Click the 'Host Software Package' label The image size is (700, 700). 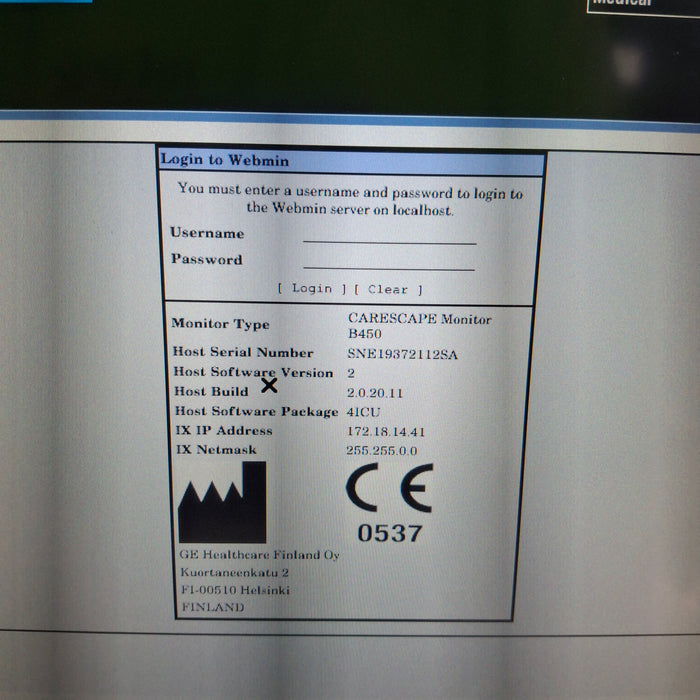256,411
